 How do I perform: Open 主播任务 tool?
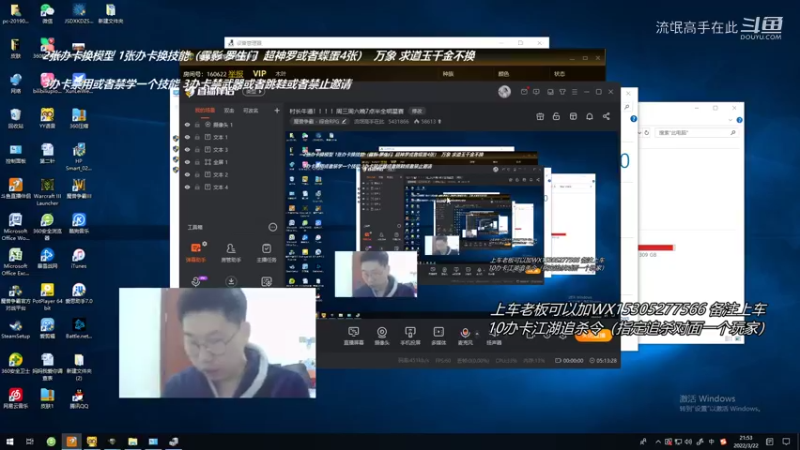point(266,253)
